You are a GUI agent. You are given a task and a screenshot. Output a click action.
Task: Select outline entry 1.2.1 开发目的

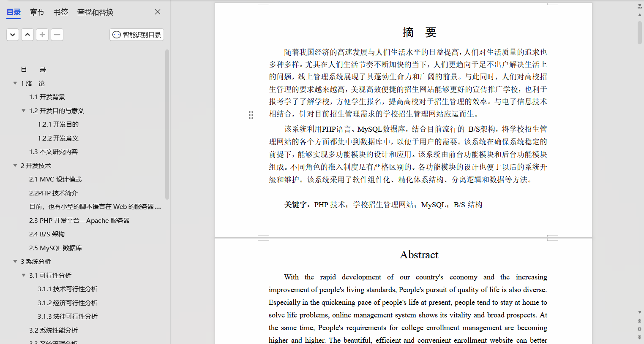(58, 125)
